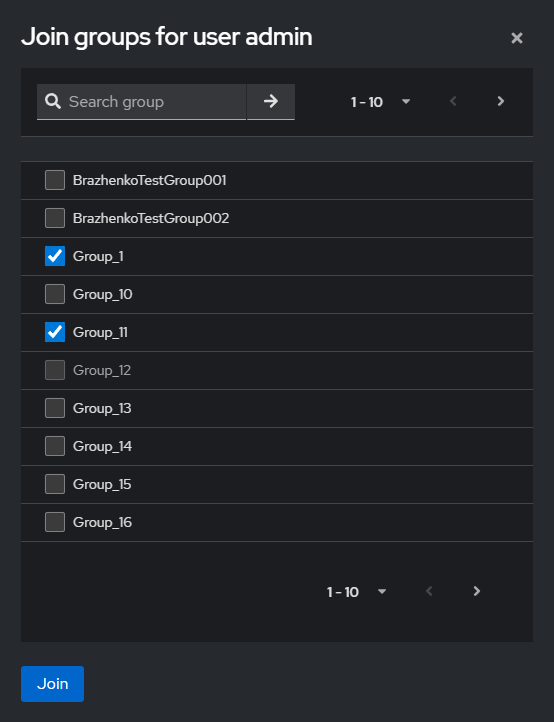This screenshot has height=722, width=554.
Task: Click the Join button
Action: (52, 684)
